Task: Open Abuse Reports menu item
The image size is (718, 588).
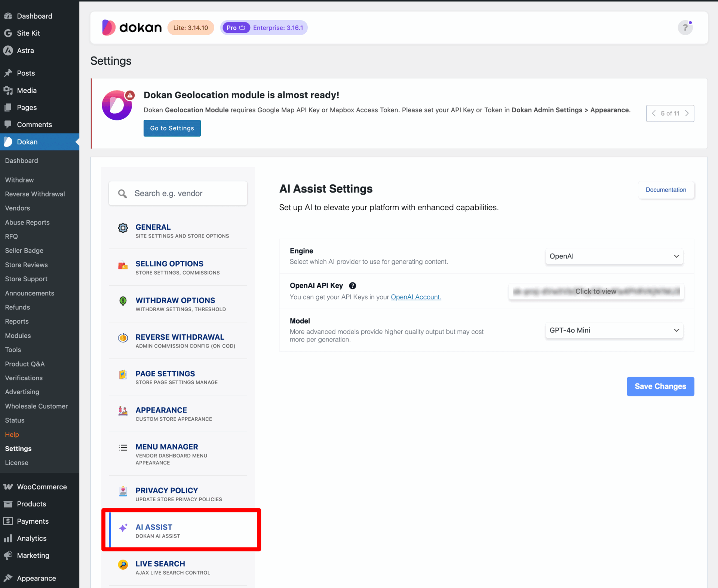Action: click(27, 222)
